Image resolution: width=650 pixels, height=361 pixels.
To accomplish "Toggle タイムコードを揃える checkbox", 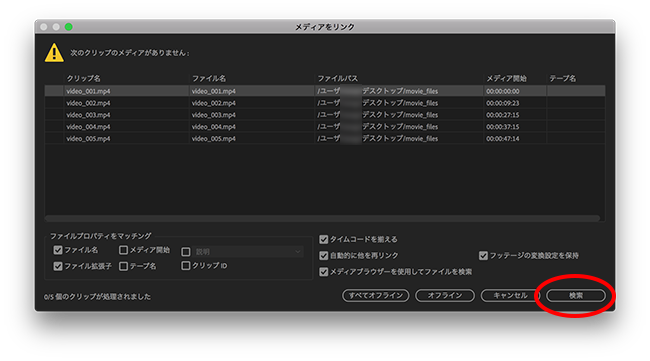I will pyautogui.click(x=324, y=240).
